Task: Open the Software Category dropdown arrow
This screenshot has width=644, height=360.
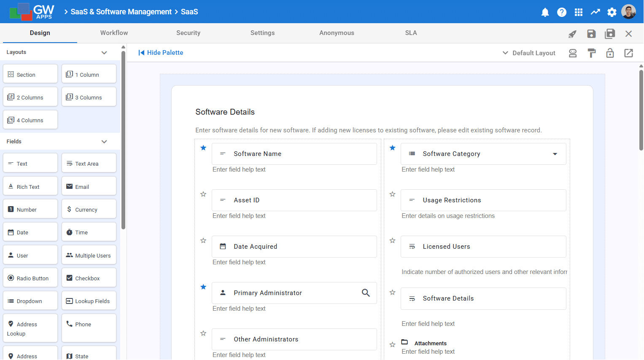Action: (555, 154)
